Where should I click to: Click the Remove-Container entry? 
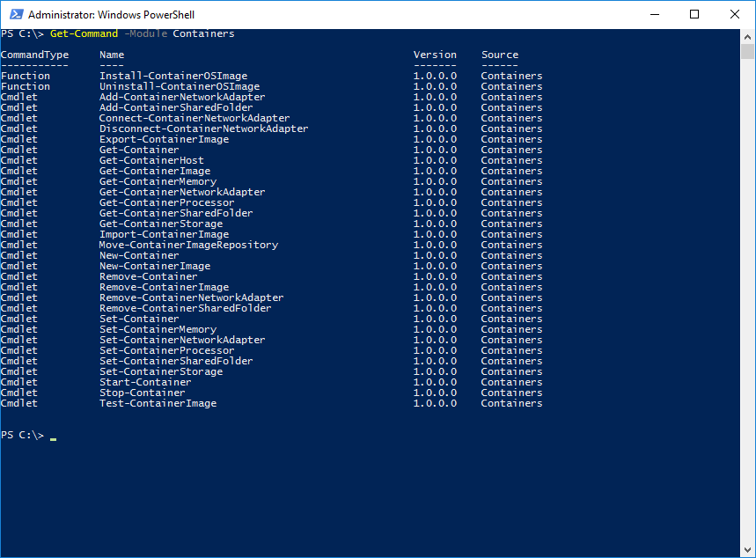(149, 277)
